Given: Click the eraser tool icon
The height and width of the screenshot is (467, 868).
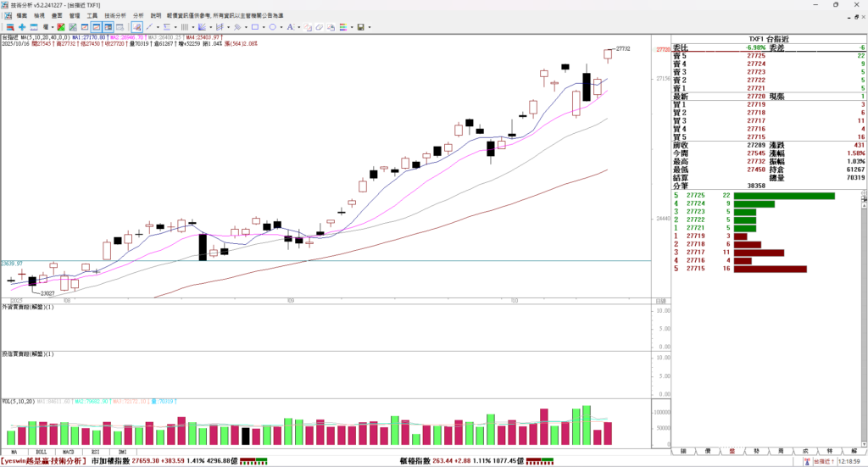Looking at the screenshot, I should 320,27.
